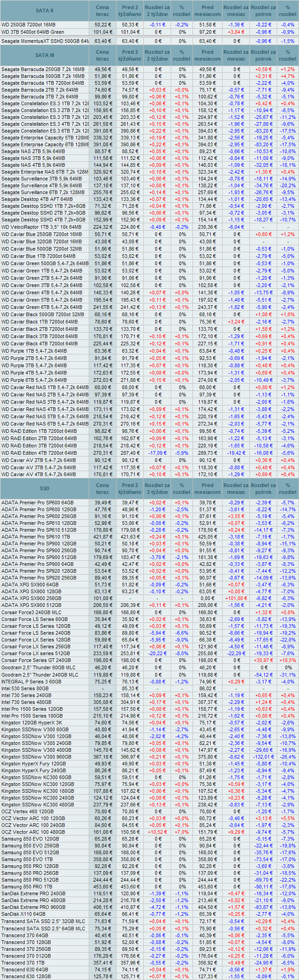Select OCZ Vertex 460 120GB
The height and width of the screenshot is (980, 299).
coord(27,811)
